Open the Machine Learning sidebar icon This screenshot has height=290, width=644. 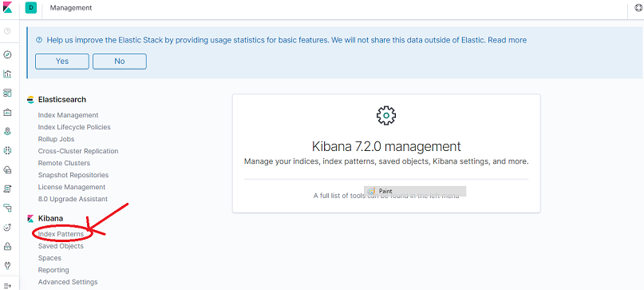[7, 150]
